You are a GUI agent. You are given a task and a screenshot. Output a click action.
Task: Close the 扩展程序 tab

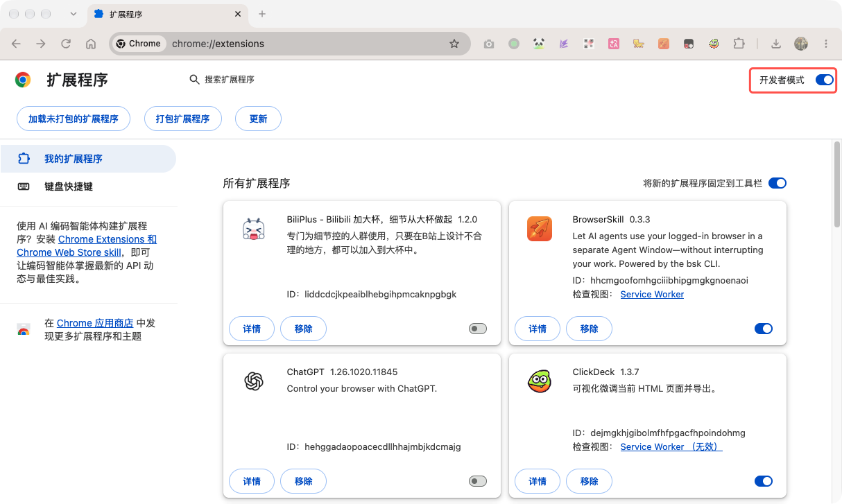pyautogui.click(x=238, y=14)
